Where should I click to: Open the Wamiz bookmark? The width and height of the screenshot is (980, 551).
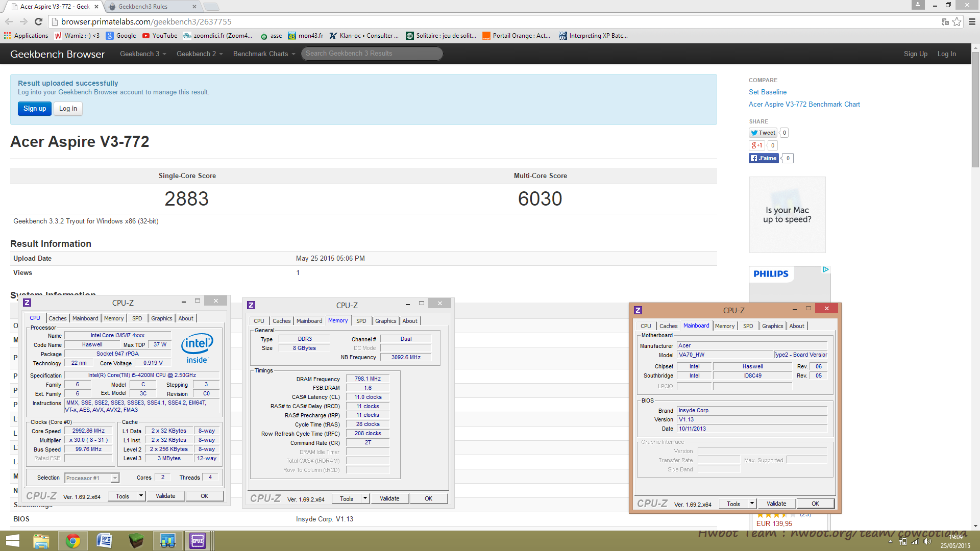[x=77, y=36]
